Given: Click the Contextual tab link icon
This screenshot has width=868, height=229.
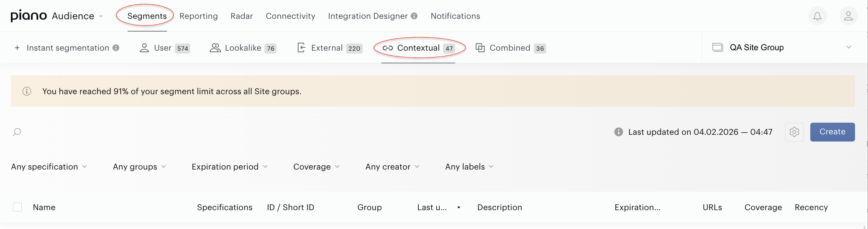Looking at the screenshot, I should (388, 48).
